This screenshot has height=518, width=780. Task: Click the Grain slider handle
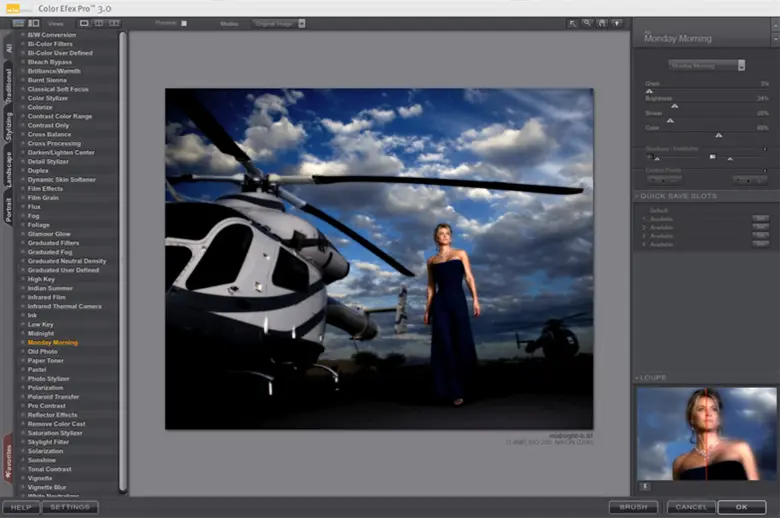coord(649,91)
